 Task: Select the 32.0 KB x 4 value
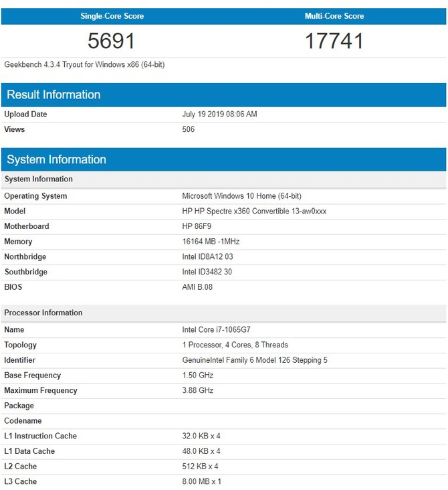pos(201,436)
